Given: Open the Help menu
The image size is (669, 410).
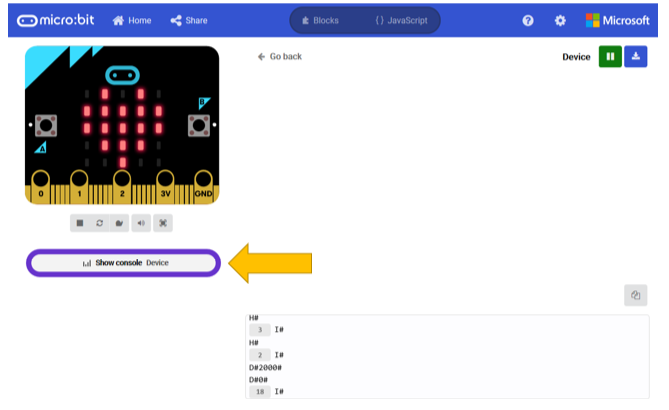Looking at the screenshot, I should coord(528,20).
